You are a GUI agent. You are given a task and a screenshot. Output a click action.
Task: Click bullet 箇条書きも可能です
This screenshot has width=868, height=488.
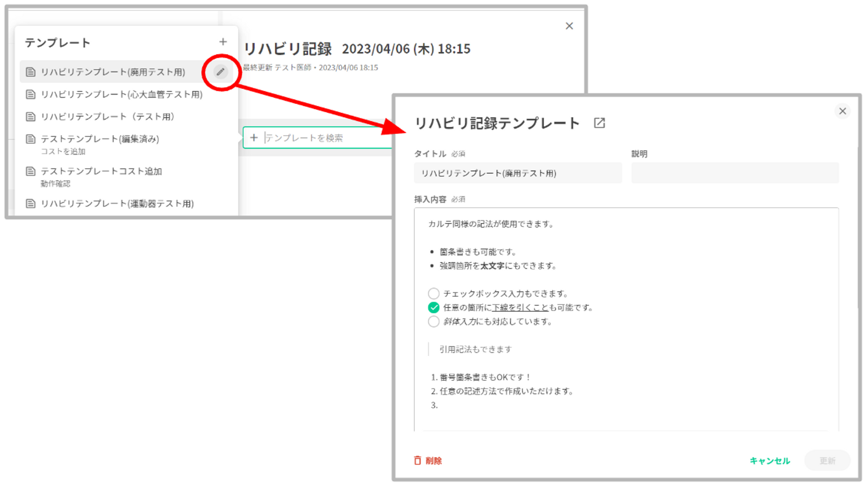[478, 252]
